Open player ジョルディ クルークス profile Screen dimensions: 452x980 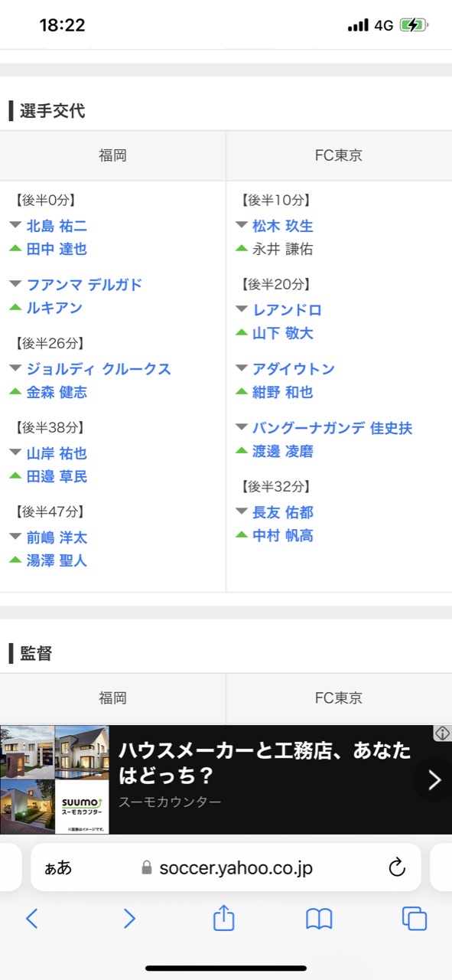[99, 369]
